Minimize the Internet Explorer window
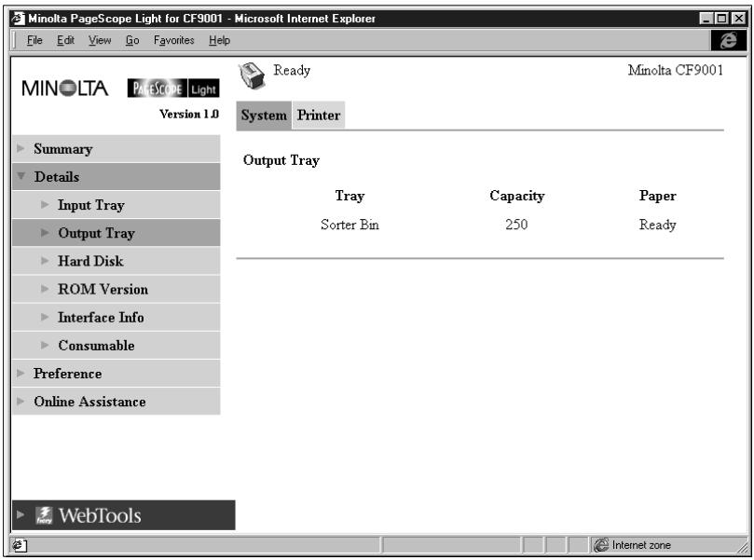 tap(706, 19)
